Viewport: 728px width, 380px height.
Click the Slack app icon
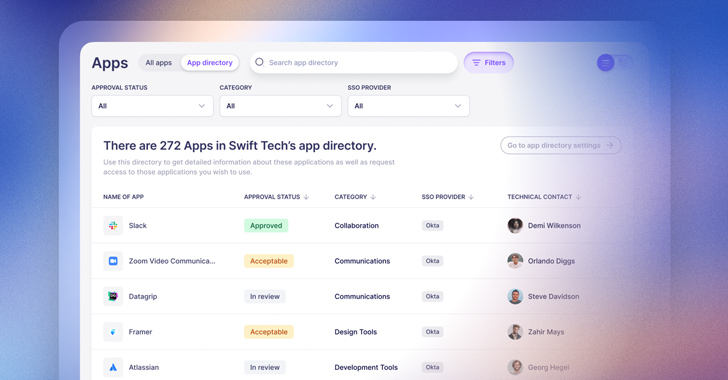click(113, 225)
